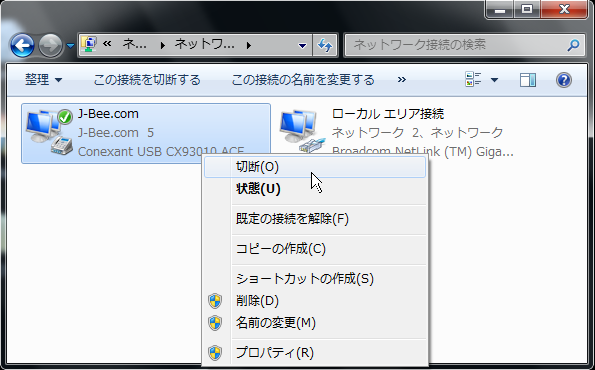This screenshot has width=595, height=370.
Task: Open the view options dropdown arrow
Action: [494, 80]
